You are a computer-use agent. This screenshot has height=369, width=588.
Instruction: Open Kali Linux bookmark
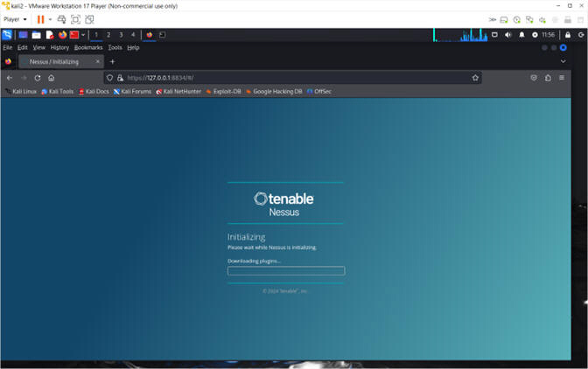click(x=21, y=92)
